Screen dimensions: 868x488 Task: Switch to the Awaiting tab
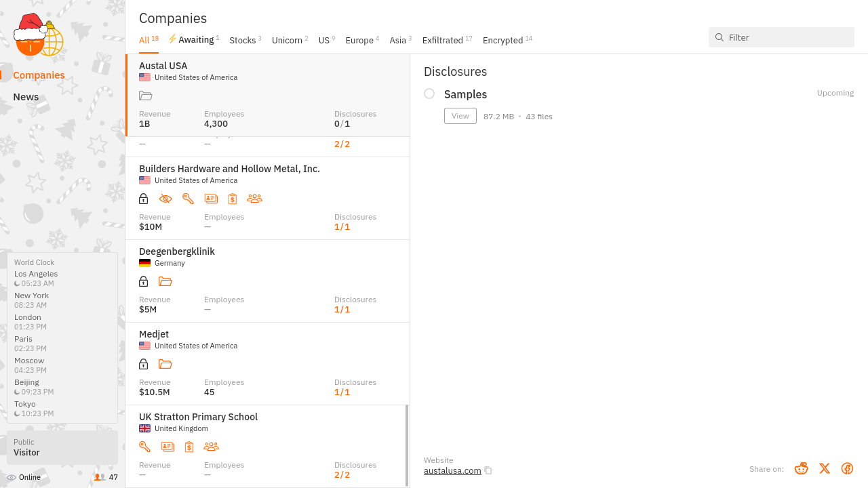[194, 40]
